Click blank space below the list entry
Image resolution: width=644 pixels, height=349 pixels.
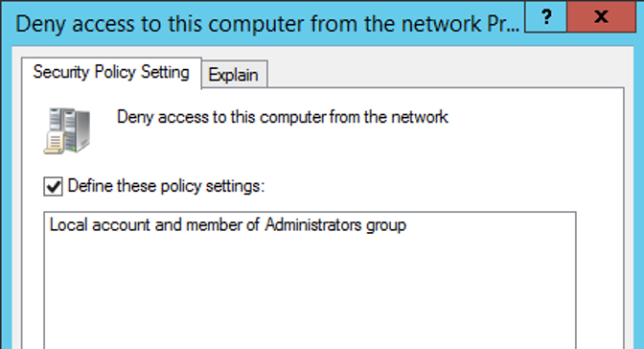310,291
